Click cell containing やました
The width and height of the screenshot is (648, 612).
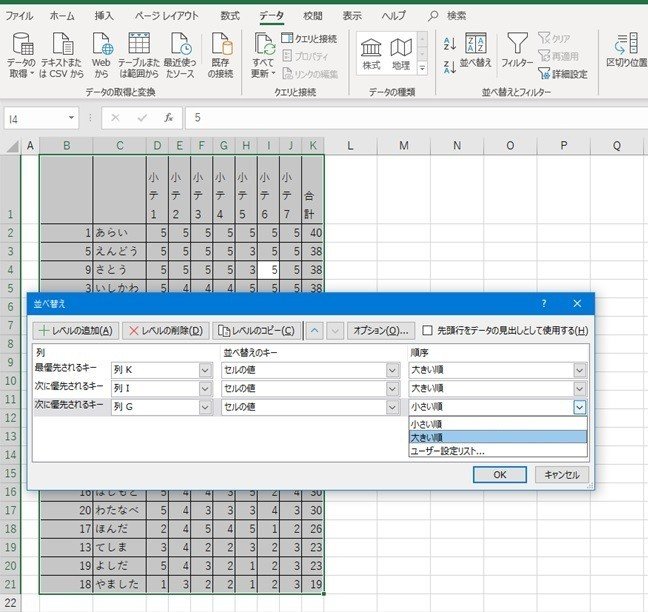(x=119, y=584)
